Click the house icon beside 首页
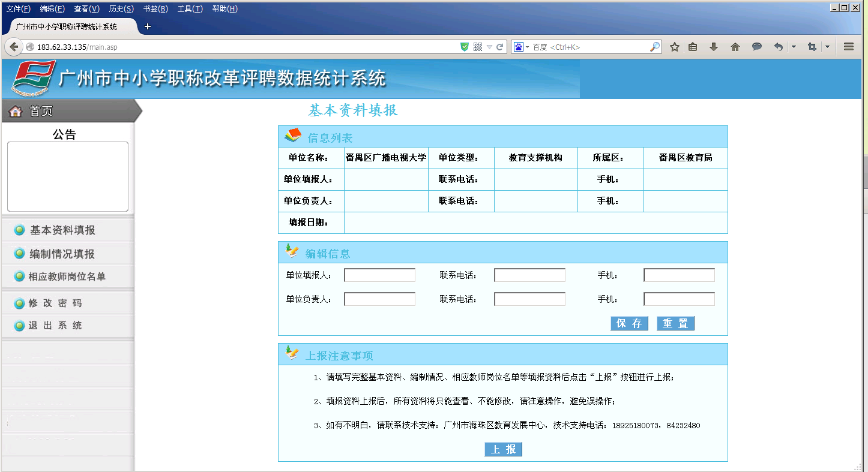 [16, 111]
